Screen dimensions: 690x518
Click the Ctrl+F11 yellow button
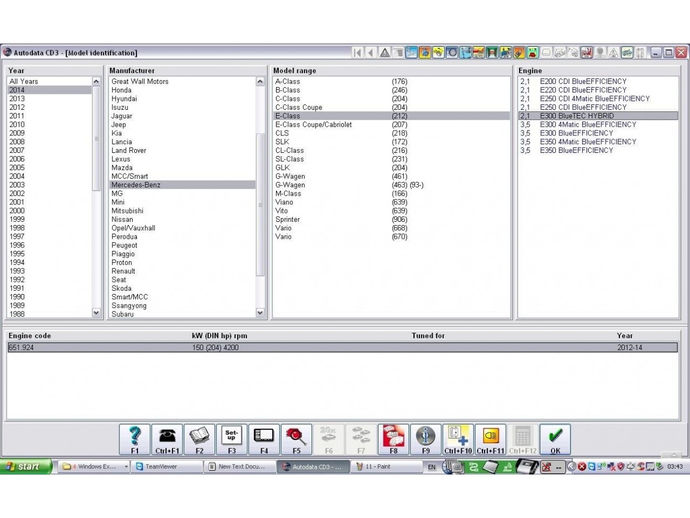tap(490, 439)
